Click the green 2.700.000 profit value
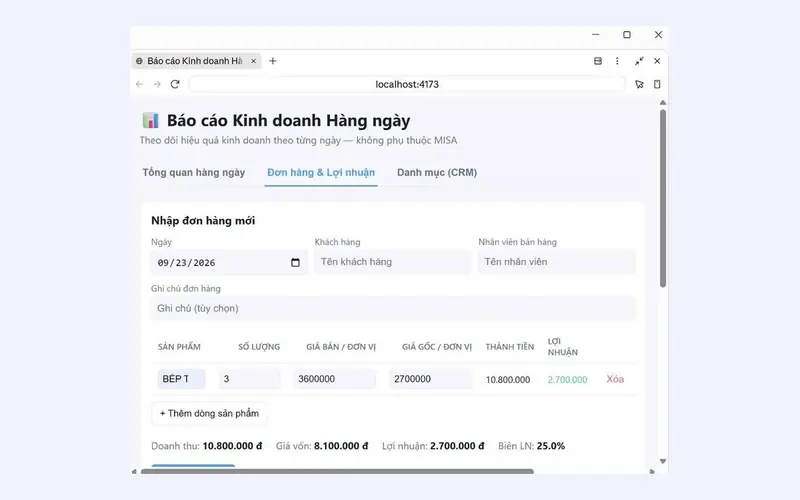This screenshot has width=800, height=500. click(x=567, y=380)
